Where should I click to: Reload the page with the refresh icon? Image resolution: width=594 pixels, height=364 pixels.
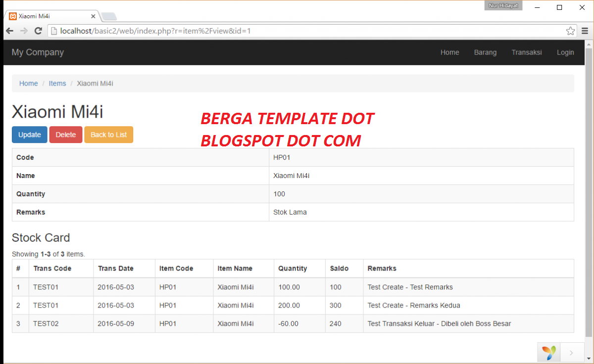tap(38, 31)
